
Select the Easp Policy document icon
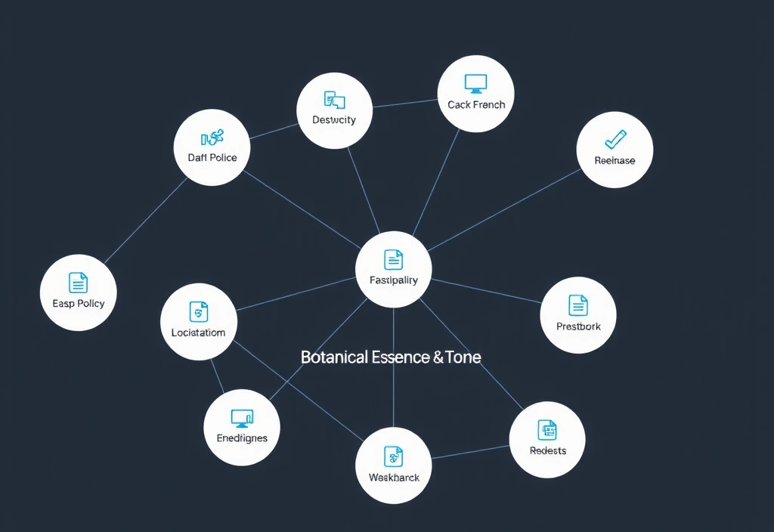[78, 283]
